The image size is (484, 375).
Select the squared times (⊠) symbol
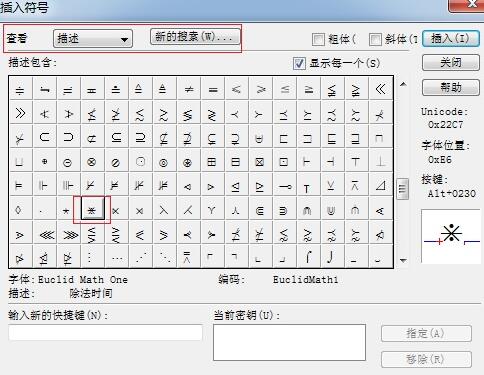pyautogui.click(x=260, y=162)
